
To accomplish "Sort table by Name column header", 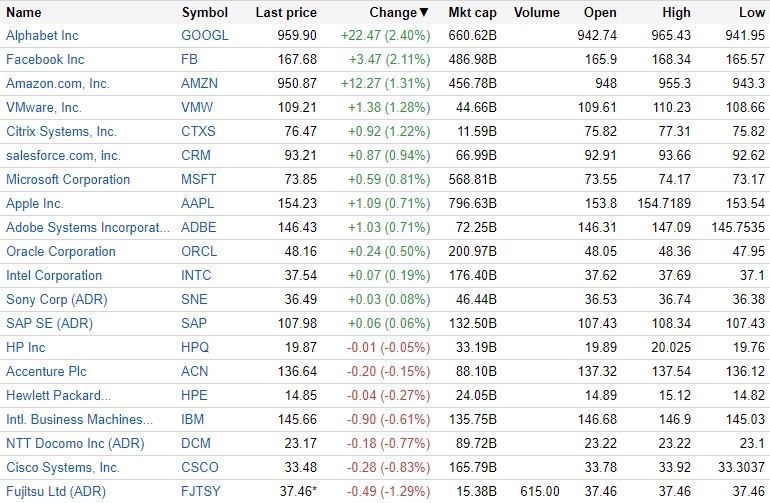I will (24, 13).
